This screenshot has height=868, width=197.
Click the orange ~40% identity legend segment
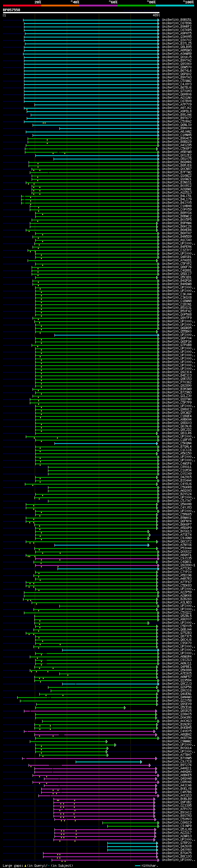(x=60, y=6)
